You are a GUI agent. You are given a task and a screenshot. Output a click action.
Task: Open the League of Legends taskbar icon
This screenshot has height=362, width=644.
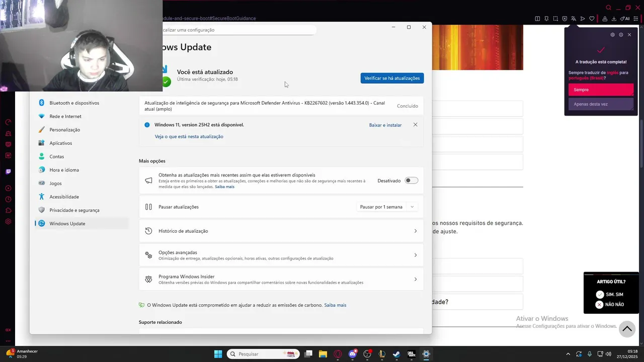pyautogui.click(x=382, y=354)
